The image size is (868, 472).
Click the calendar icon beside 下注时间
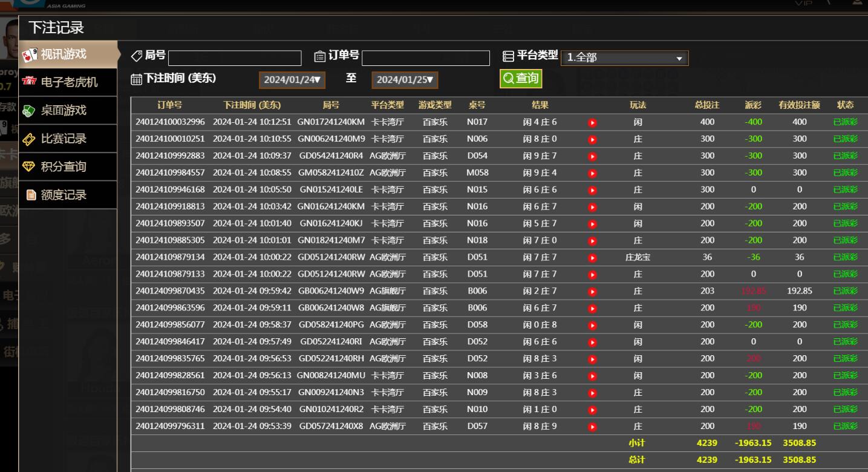(x=137, y=79)
